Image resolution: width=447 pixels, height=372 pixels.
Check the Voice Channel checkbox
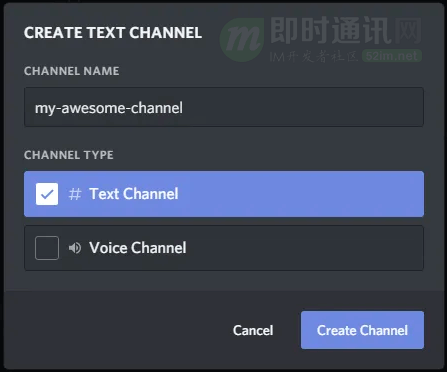[47, 248]
